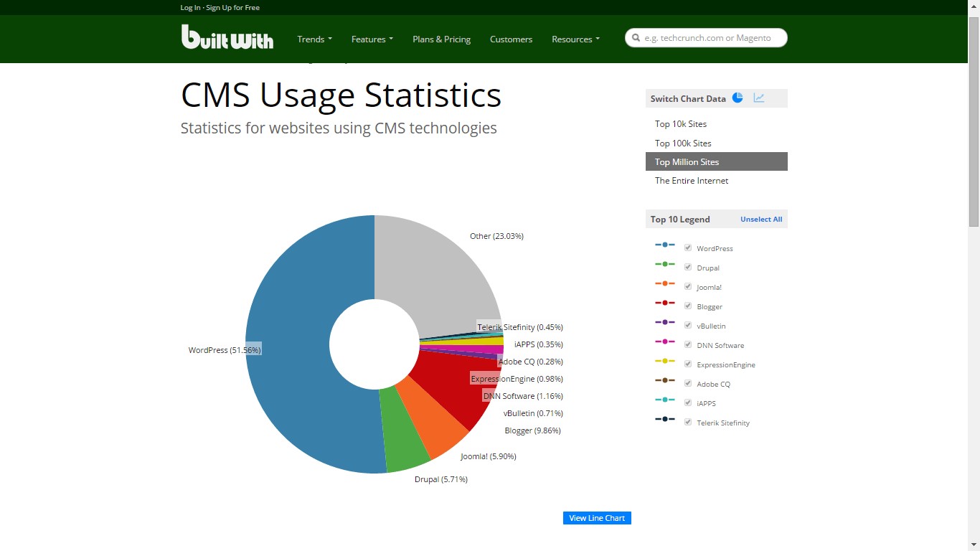This screenshot has width=980, height=551.
Task: Click the Drupal green legend marker
Action: [x=664, y=264]
